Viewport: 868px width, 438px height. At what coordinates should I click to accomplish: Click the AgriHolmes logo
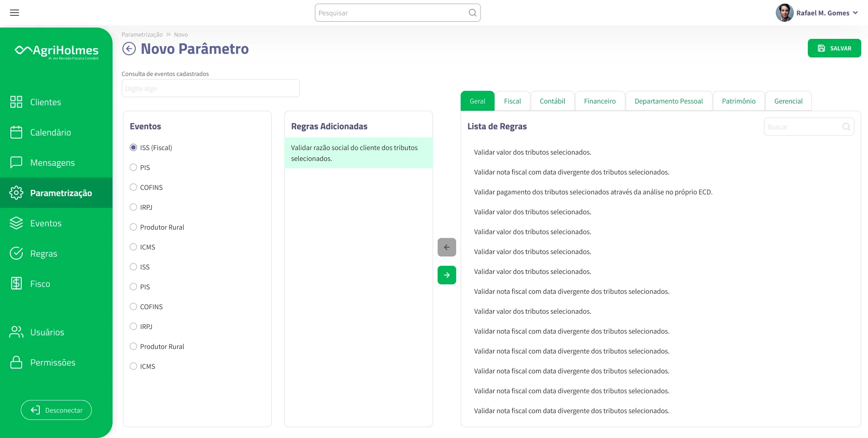coord(57,52)
